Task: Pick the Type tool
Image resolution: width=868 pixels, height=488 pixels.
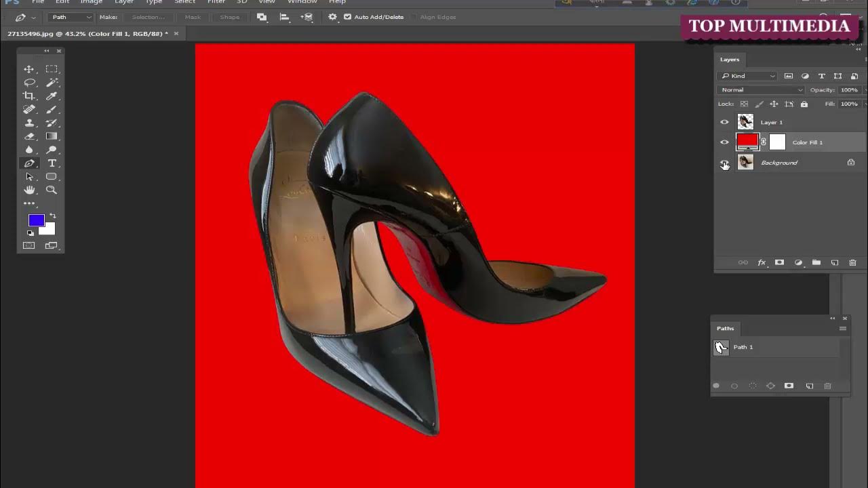Action: (52, 163)
